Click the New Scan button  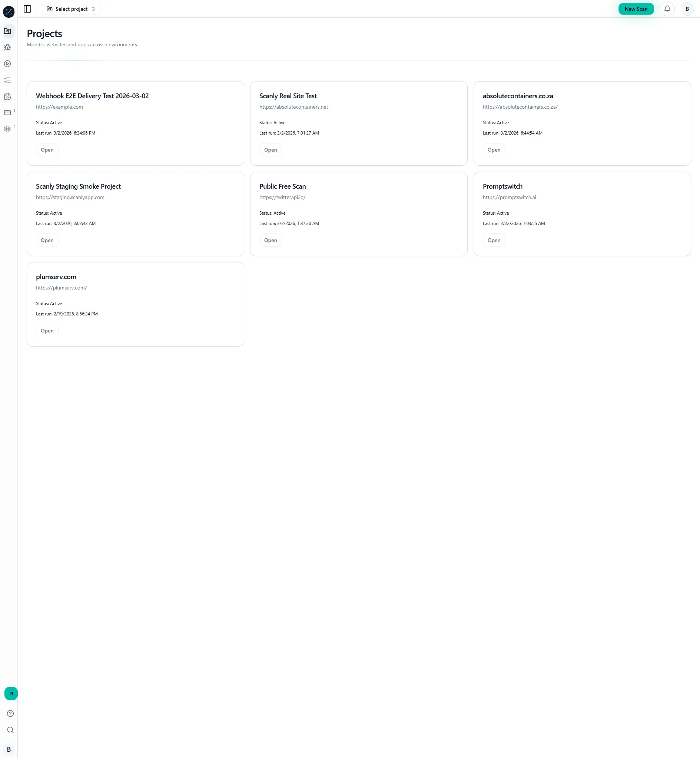636,9
